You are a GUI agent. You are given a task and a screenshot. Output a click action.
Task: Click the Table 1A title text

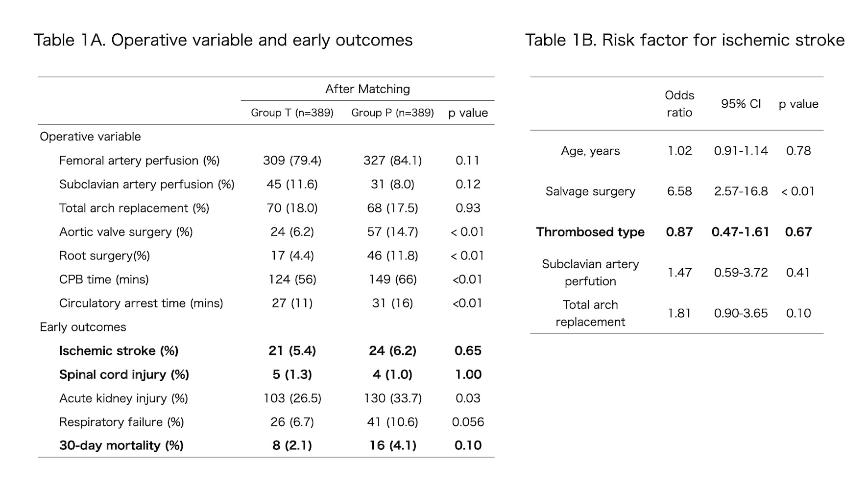(x=223, y=40)
